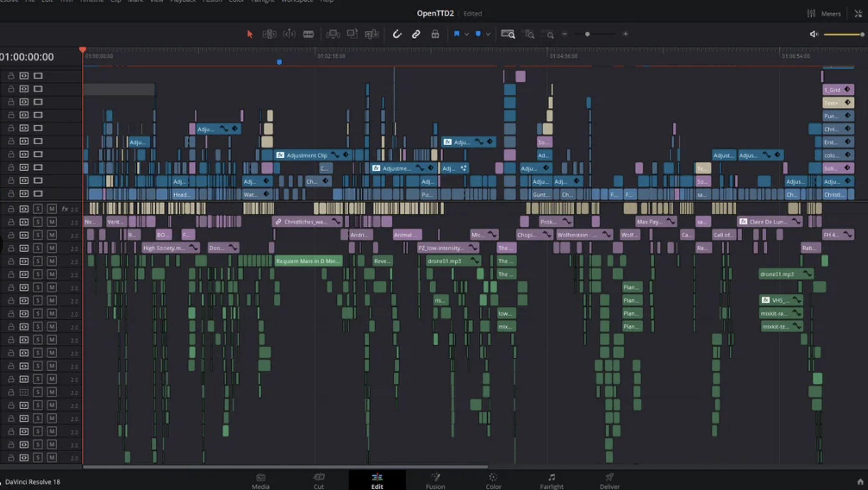Viewport: 868px width, 490px height.
Task: Expand keyframes diamond on S_Grid clip
Action: pos(847,89)
